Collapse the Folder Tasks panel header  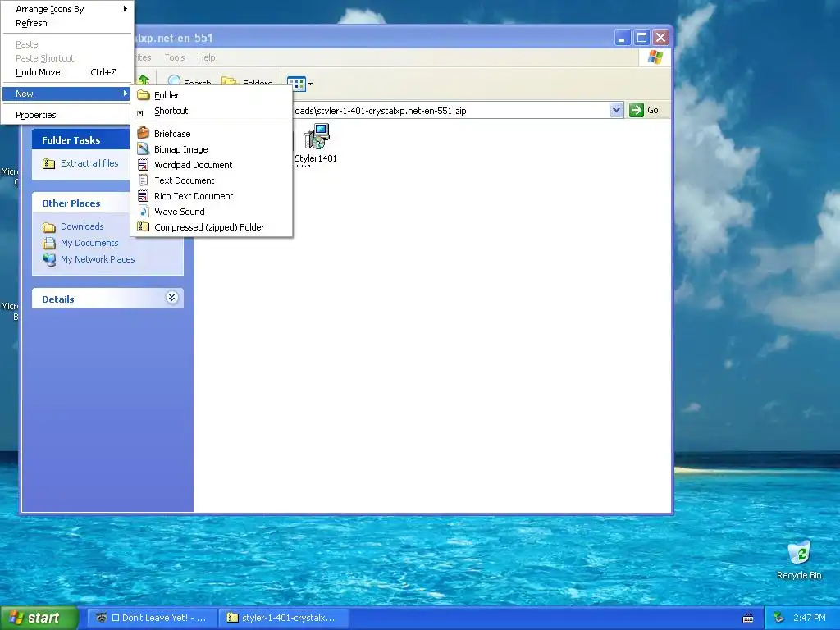tap(80, 139)
